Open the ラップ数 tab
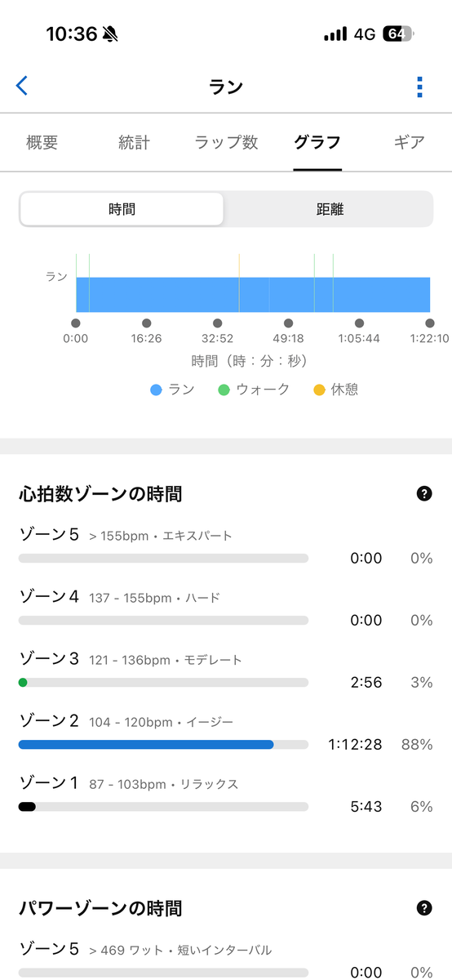The image size is (452, 980). tap(226, 142)
